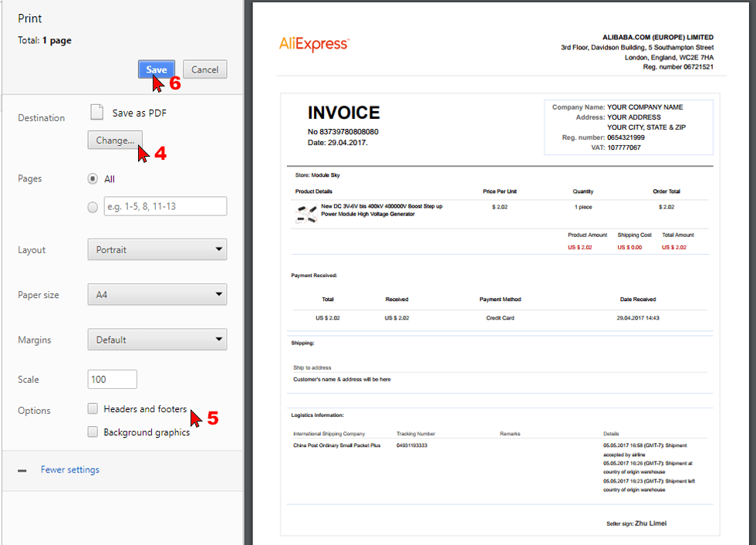Click the blue Save button

(156, 69)
